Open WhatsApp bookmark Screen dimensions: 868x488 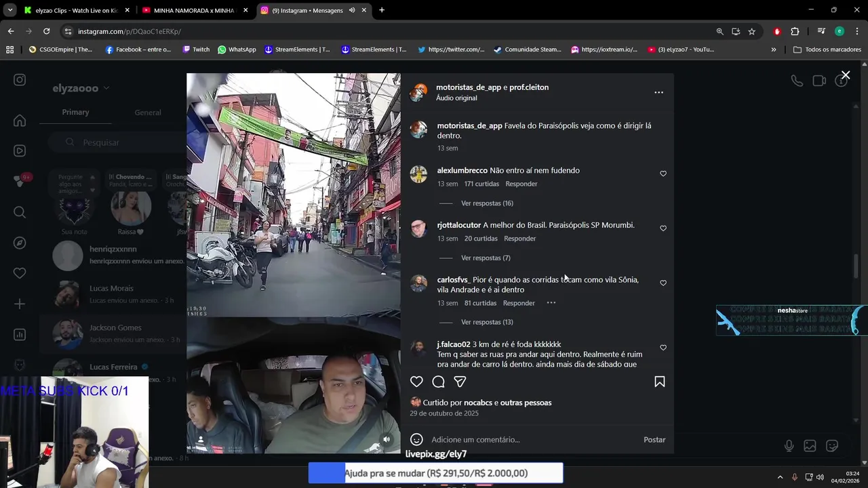(237, 49)
